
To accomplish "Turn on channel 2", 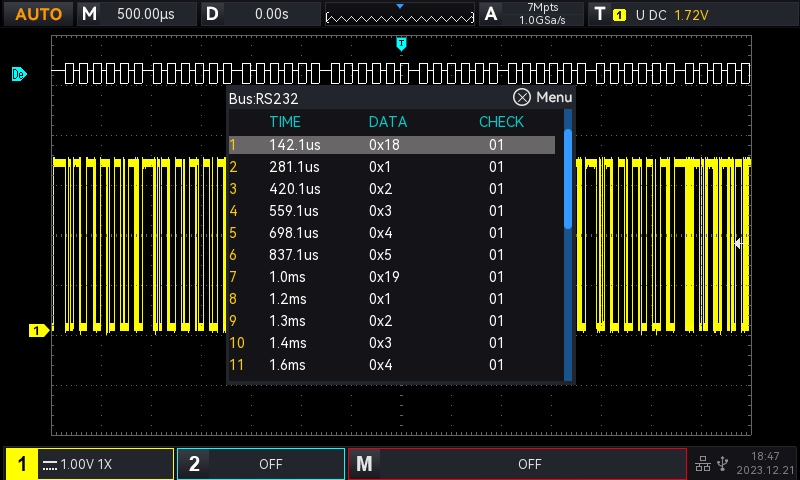I will point(260,464).
